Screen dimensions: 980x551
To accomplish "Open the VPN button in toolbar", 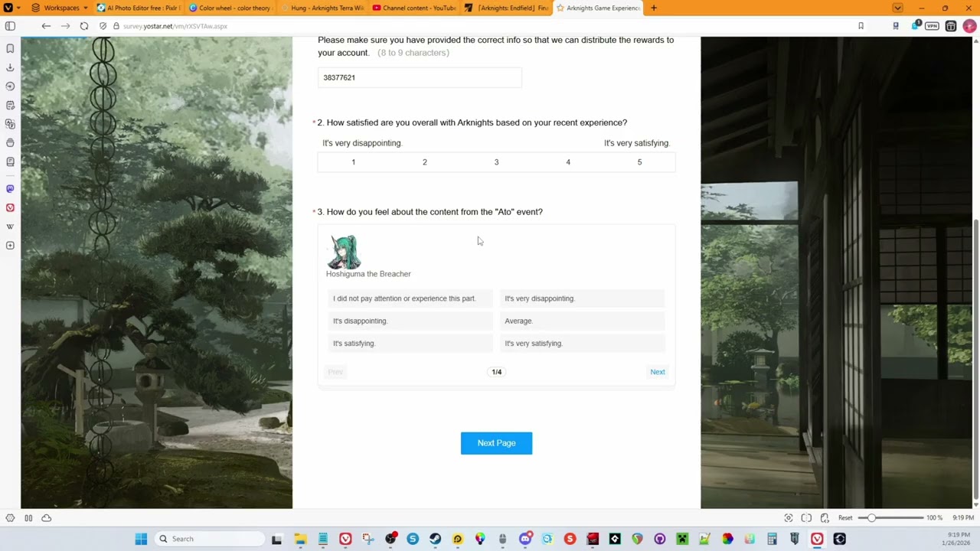I will point(932,26).
